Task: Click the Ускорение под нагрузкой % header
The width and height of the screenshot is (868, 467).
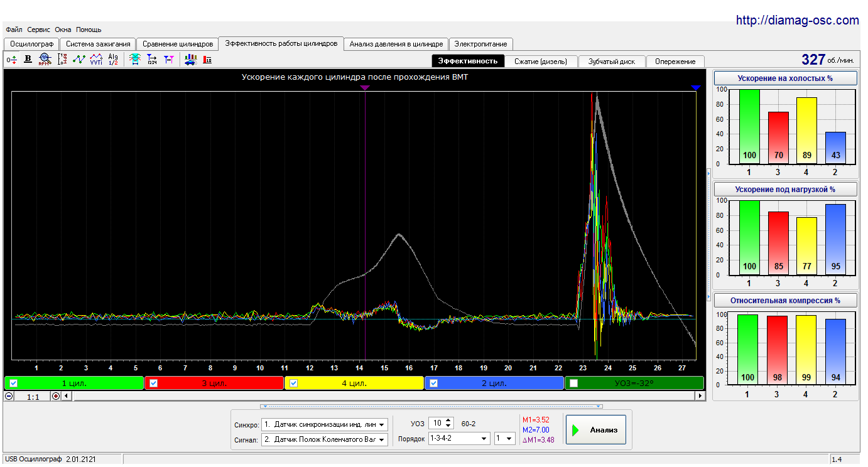Action: click(x=786, y=189)
